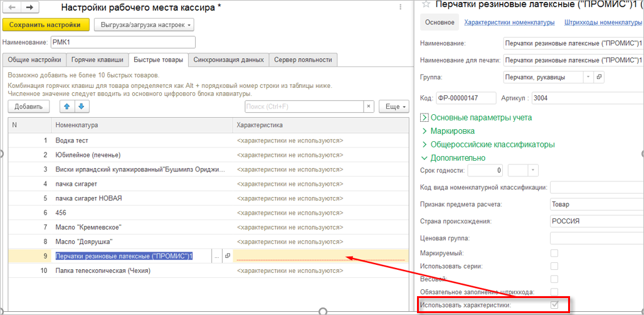Move row down with blue arrow
The height and width of the screenshot is (315, 644).
click(81, 106)
